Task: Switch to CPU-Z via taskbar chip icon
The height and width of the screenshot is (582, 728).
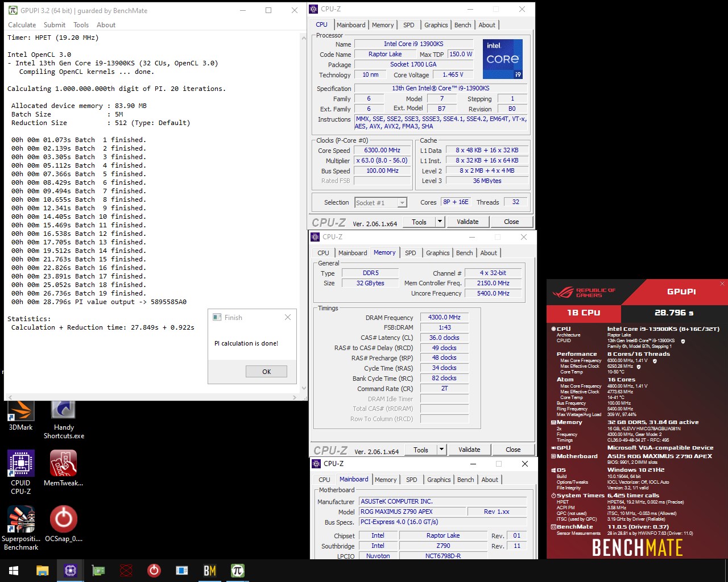Action: 71,570
